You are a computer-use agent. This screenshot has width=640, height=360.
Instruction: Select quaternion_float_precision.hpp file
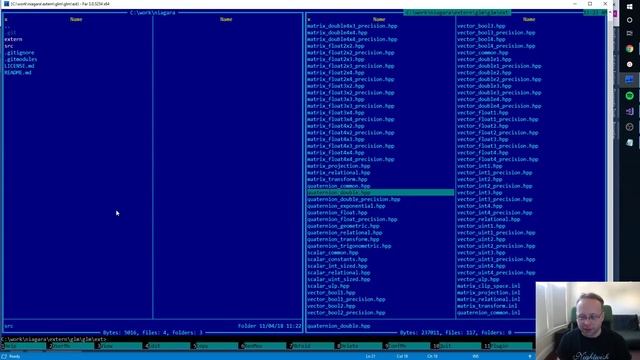coord(352,219)
